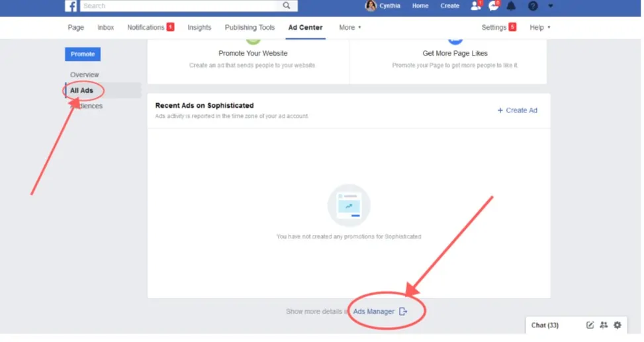Switch to the Insights tab
This screenshot has height=342, width=644.
tap(199, 28)
